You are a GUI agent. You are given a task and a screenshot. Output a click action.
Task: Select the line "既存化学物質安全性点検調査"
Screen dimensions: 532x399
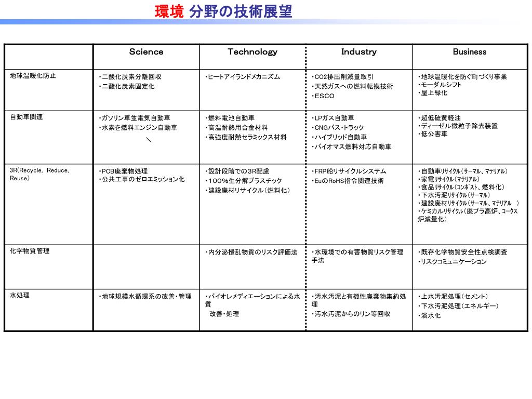(x=463, y=252)
